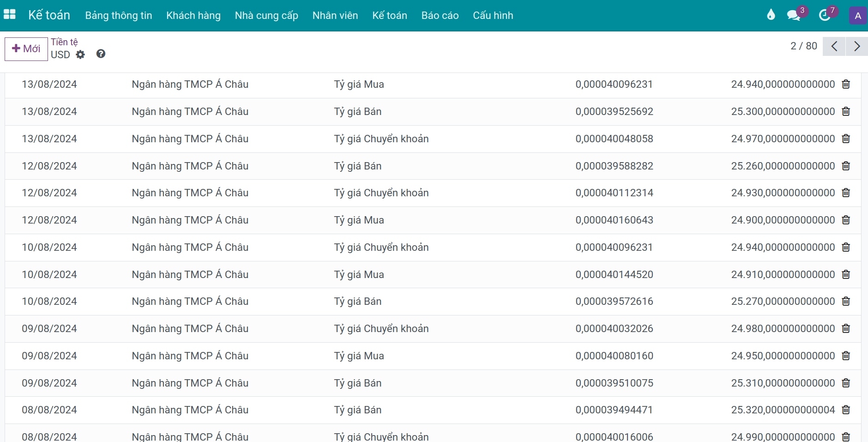This screenshot has height=442, width=868.
Task: Select rate cell 0,000039525692
Action: [614, 111]
